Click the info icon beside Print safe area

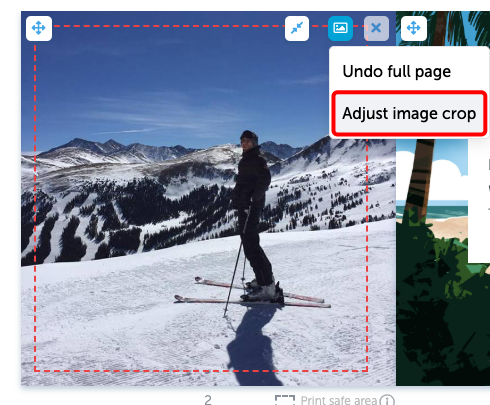387,400
